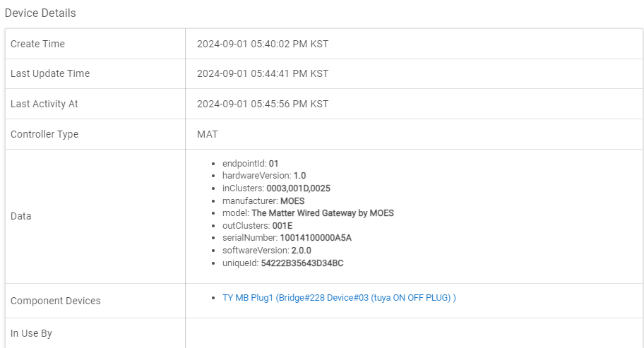Image resolution: width=644 pixels, height=348 pixels.
Task: Click the Data row label
Action: [x=21, y=216]
